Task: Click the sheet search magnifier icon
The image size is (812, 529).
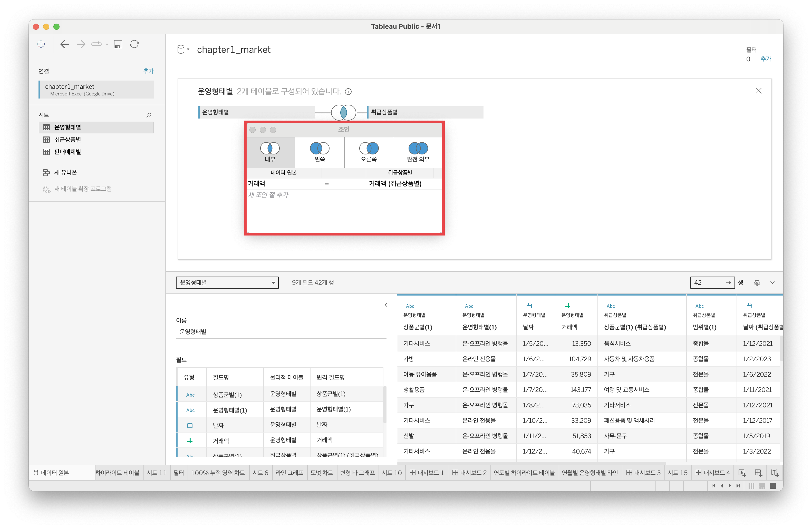Action: tap(149, 115)
